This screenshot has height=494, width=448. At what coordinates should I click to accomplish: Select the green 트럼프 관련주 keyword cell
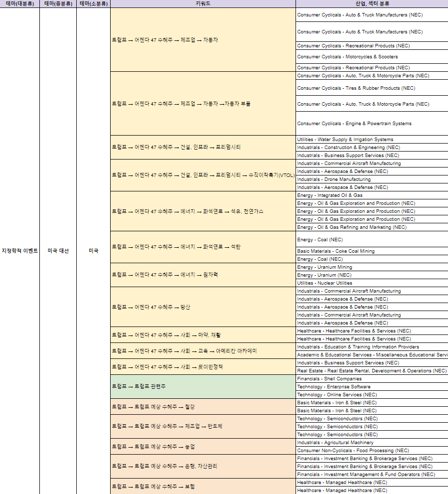[203, 386]
